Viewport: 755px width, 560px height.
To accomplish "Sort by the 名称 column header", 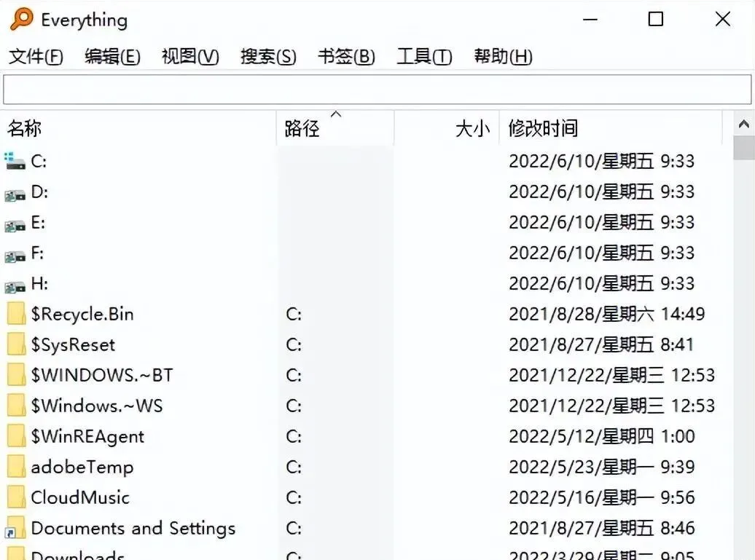I will (x=138, y=128).
